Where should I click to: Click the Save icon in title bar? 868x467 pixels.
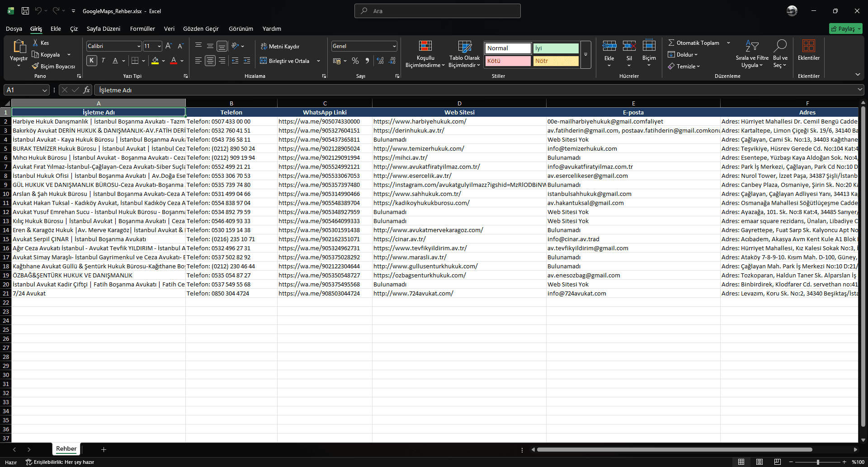(x=25, y=11)
